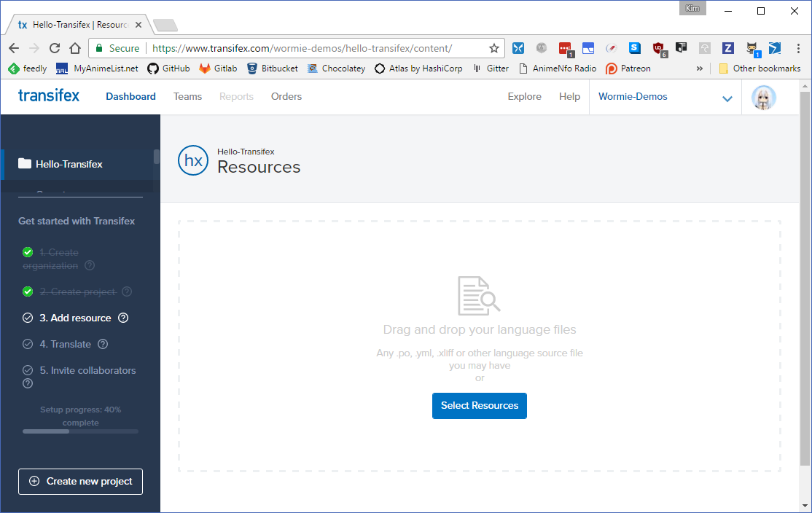Click the checked Create project step
Viewport: 812px width, 513px height.
[x=70, y=291]
